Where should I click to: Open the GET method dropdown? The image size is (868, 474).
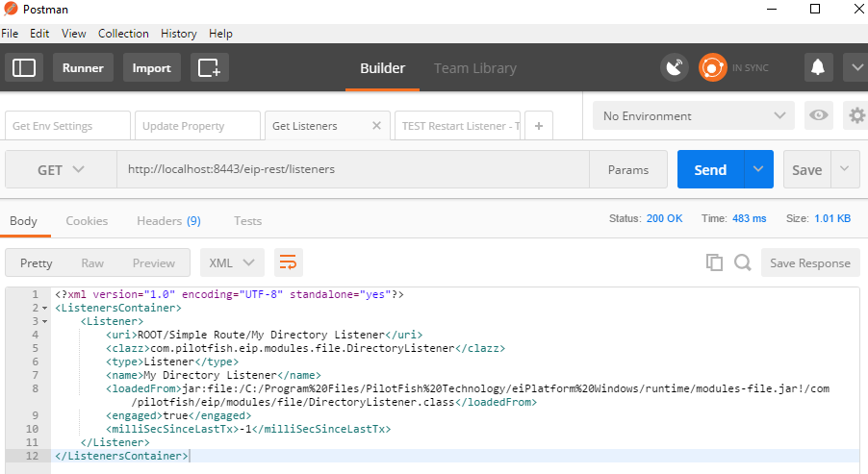tap(61, 170)
